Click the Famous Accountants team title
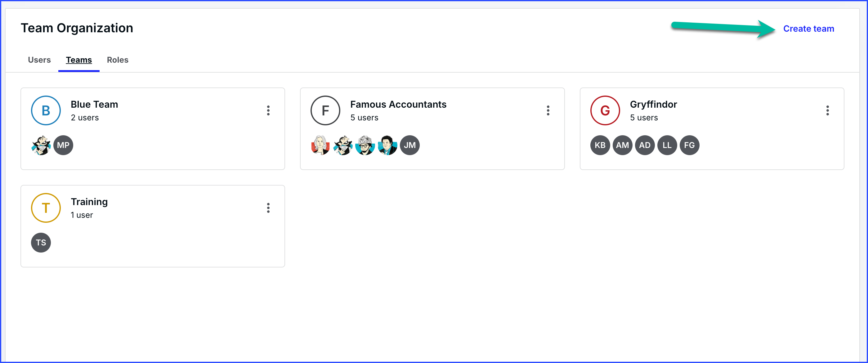 (398, 105)
